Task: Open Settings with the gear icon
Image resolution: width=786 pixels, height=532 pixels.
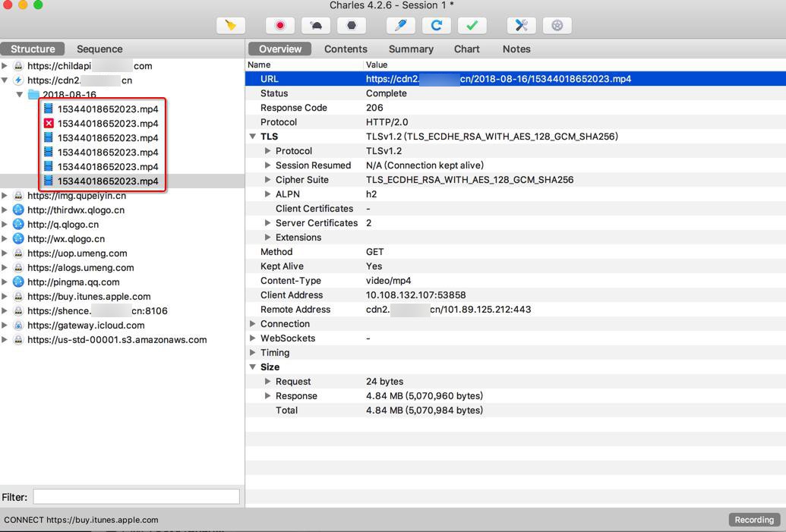Action: pyautogui.click(x=557, y=25)
